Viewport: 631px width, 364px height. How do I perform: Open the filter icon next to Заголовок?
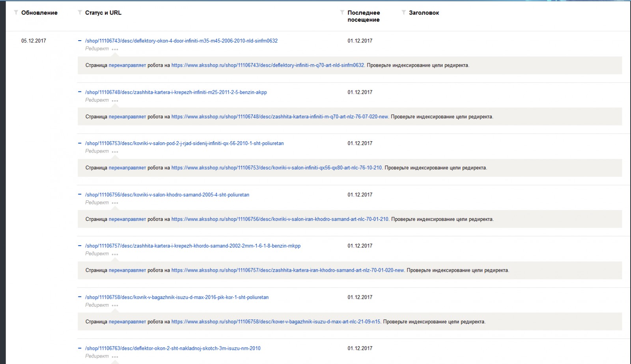pos(403,13)
